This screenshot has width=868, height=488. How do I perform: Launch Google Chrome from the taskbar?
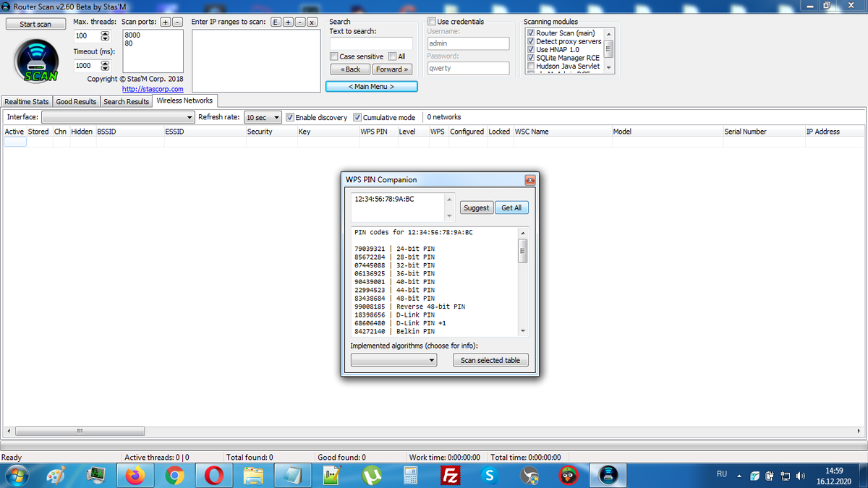point(174,475)
